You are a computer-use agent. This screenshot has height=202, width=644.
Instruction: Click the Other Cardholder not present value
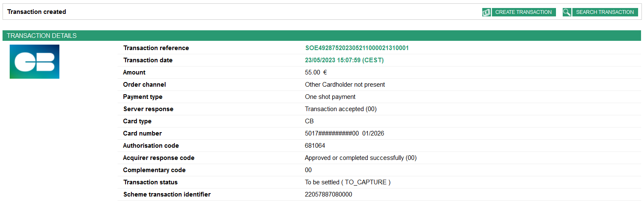(x=345, y=85)
